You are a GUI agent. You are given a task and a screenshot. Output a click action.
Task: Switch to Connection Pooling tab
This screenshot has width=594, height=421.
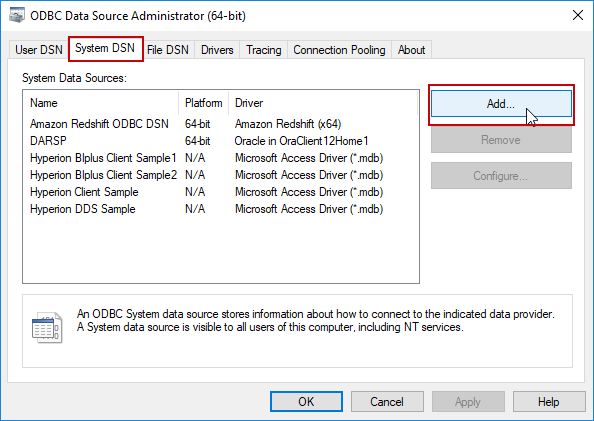pyautogui.click(x=339, y=50)
